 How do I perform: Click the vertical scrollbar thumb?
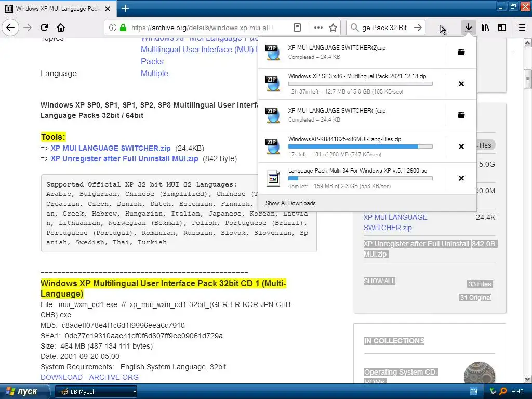tap(528, 79)
